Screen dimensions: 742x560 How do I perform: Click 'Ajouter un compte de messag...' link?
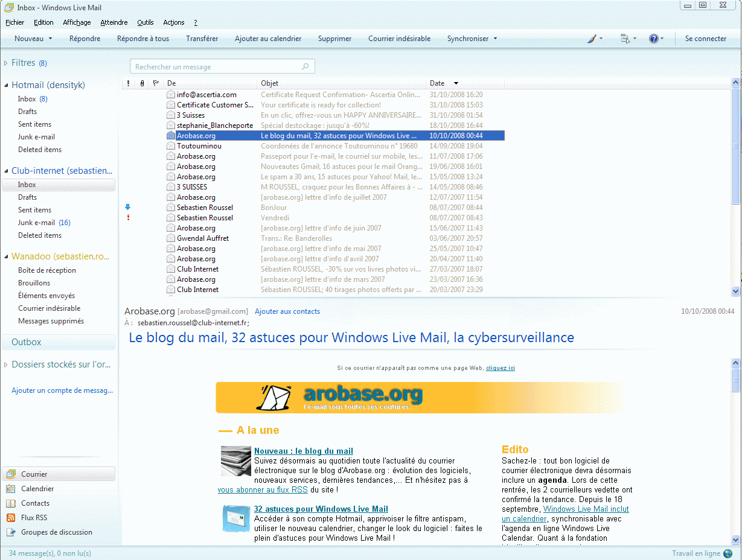click(x=62, y=390)
